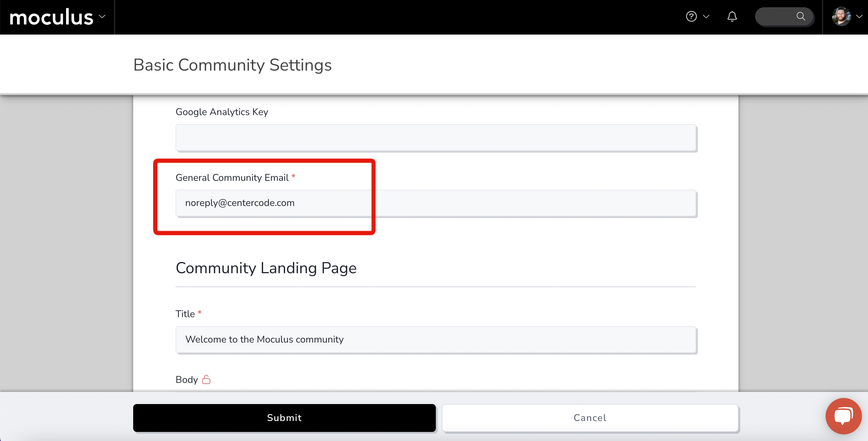Submit the community settings form
868x441 pixels.
284,418
